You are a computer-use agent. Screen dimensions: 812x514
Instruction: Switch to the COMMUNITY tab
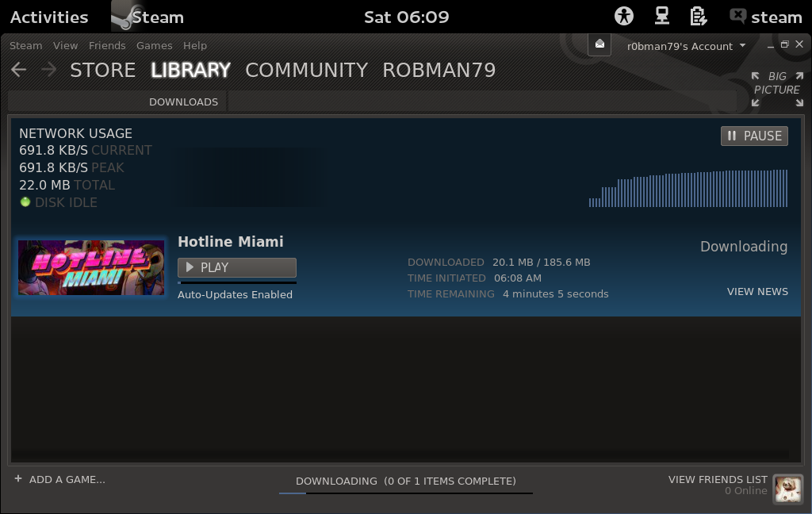coord(307,70)
